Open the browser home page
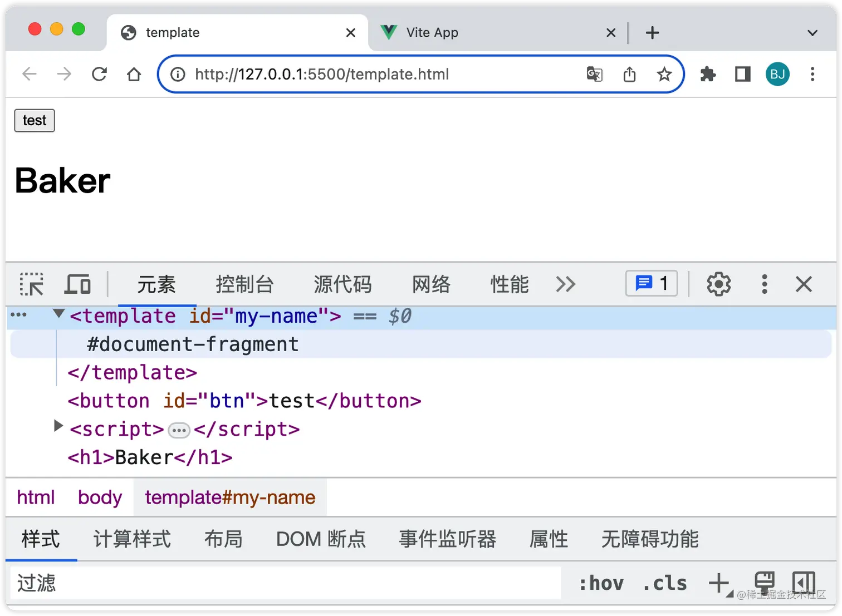Screen dimensions: 842x616 [134, 74]
